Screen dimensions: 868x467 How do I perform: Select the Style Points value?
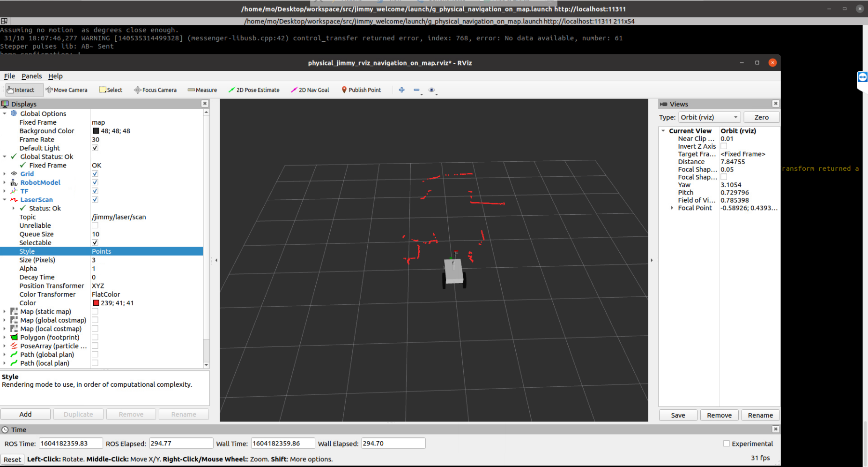pos(101,251)
